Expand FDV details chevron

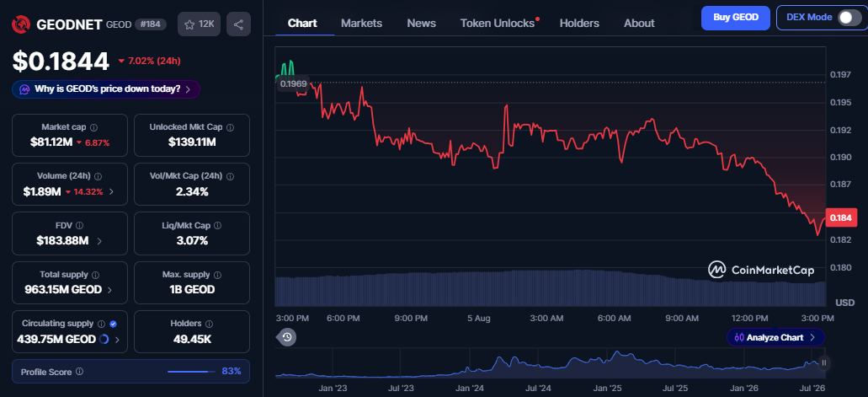tap(99, 241)
